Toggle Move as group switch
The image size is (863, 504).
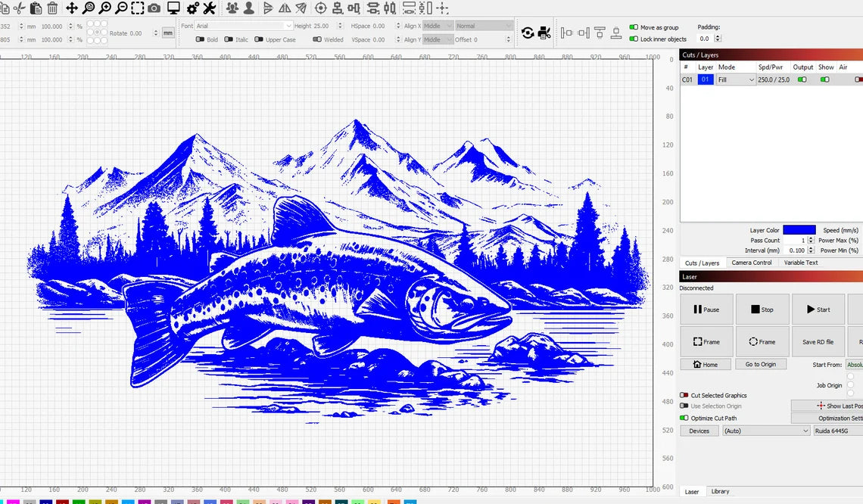tap(634, 27)
